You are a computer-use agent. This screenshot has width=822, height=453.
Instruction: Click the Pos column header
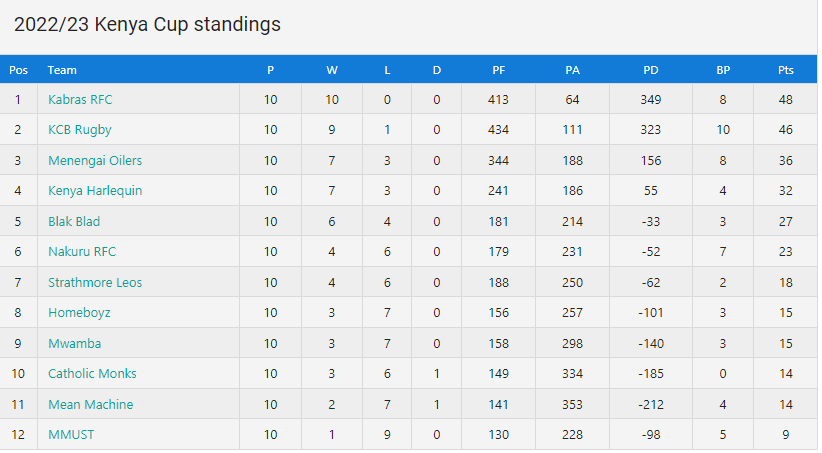18,70
